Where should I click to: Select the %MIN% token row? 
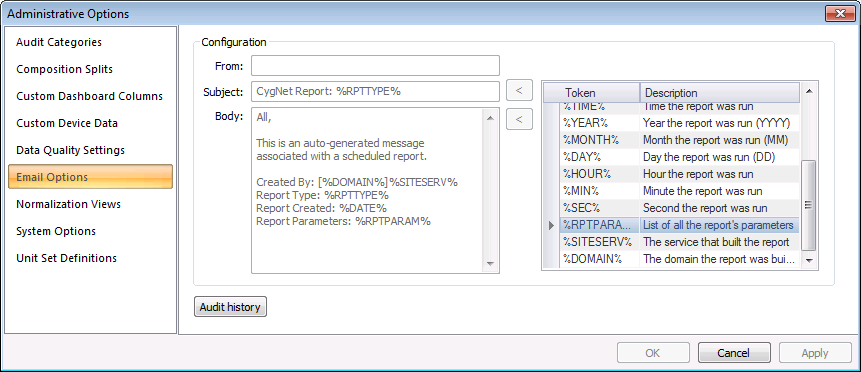click(x=680, y=191)
